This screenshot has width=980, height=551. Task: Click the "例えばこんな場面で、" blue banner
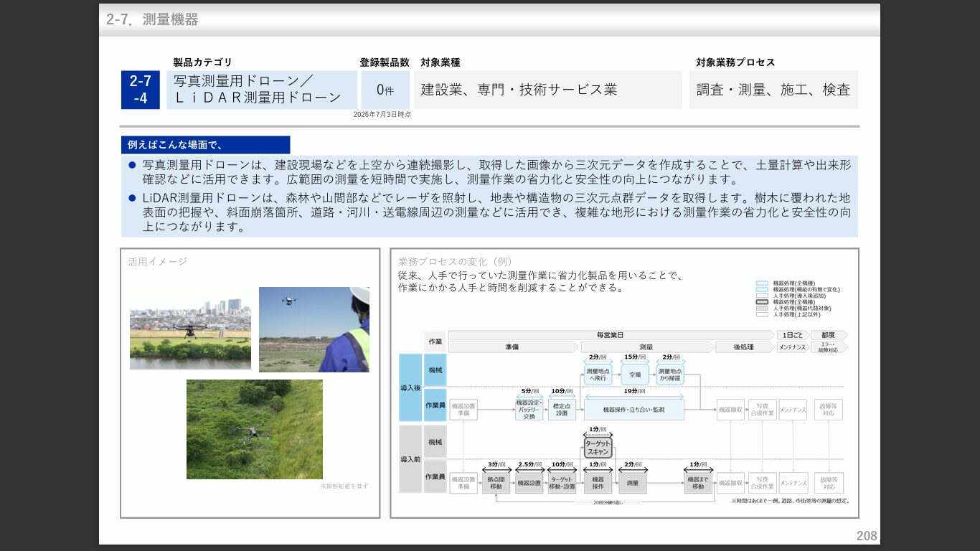tap(205, 145)
